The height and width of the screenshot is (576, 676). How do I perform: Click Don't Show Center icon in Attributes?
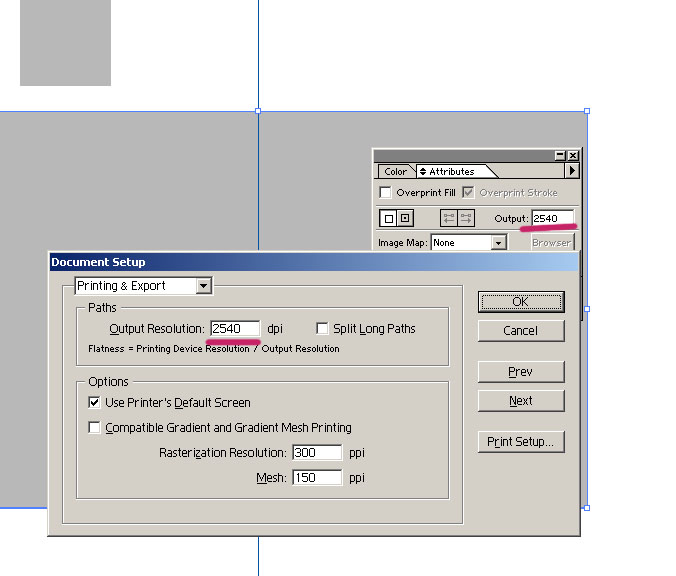[388, 218]
